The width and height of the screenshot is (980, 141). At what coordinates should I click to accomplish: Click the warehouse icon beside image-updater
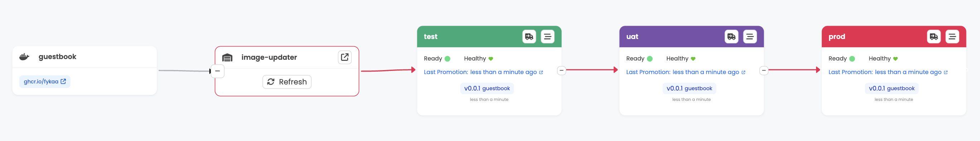pos(227,57)
